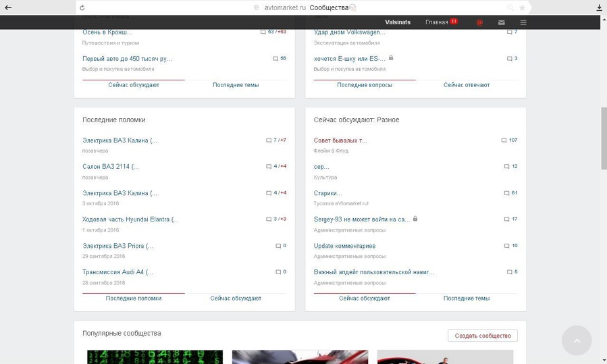
Task: Open the messages envelope icon
Action: 501,22
